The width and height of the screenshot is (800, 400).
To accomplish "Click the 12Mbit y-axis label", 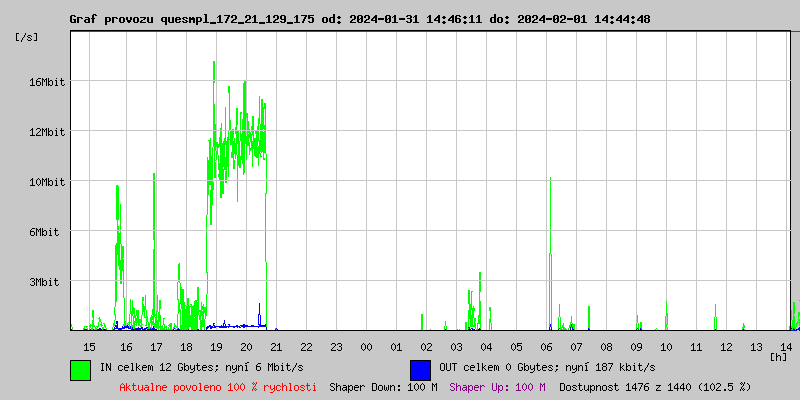I will [x=47, y=132].
